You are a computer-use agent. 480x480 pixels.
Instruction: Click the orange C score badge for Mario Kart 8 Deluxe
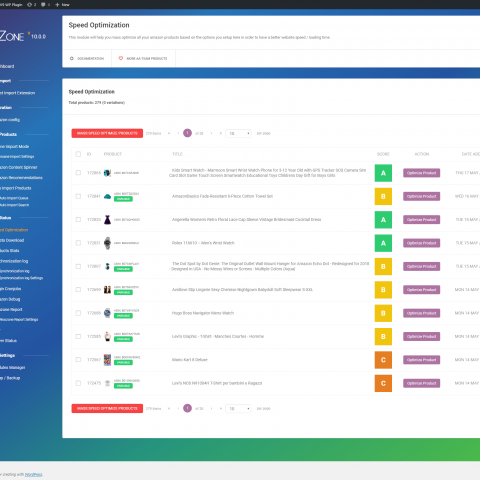(383, 360)
